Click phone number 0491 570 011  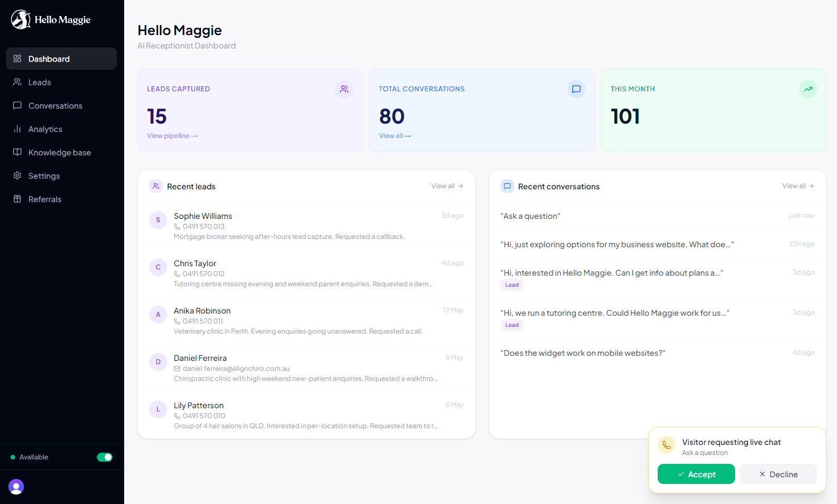pyautogui.click(x=203, y=321)
